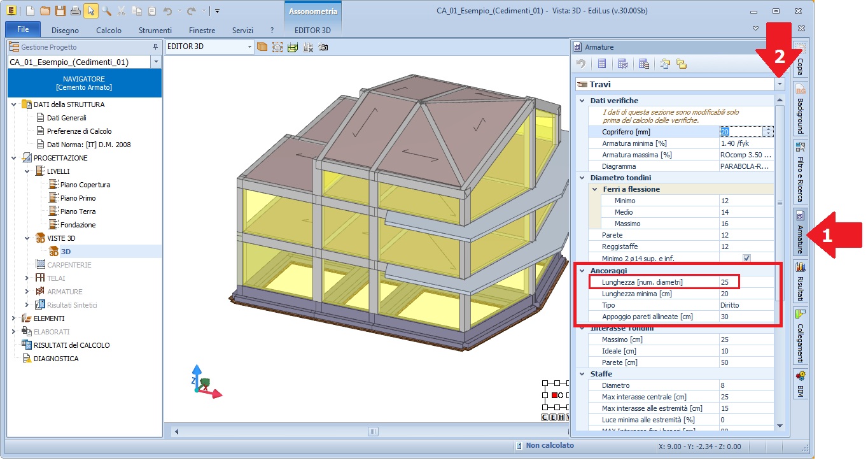Click the blue File button
The height and width of the screenshot is (472, 868).
point(23,30)
